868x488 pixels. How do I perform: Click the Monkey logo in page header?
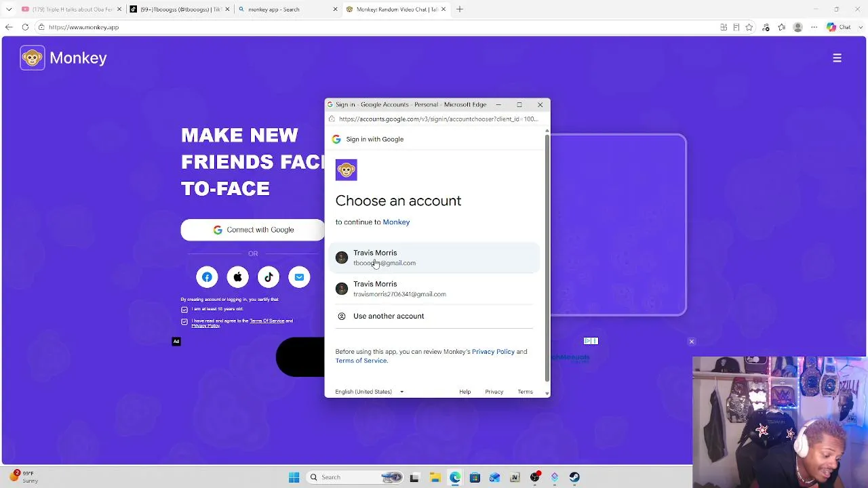[x=63, y=58]
